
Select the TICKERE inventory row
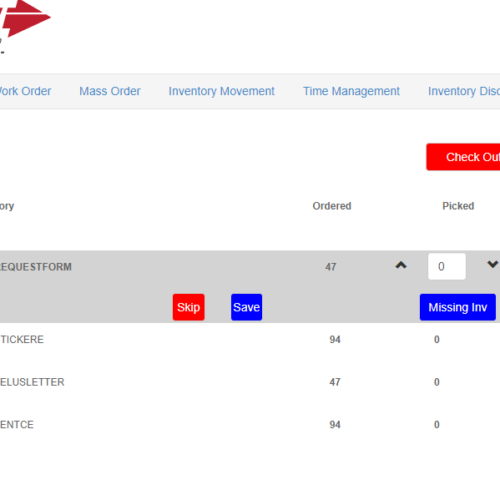click(x=250, y=340)
